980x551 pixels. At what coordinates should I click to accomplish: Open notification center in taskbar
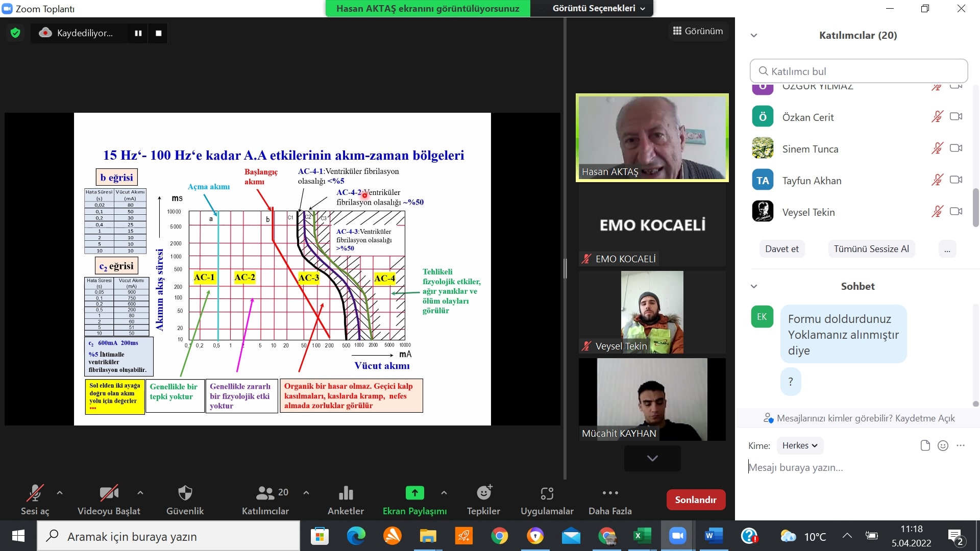coord(955,536)
